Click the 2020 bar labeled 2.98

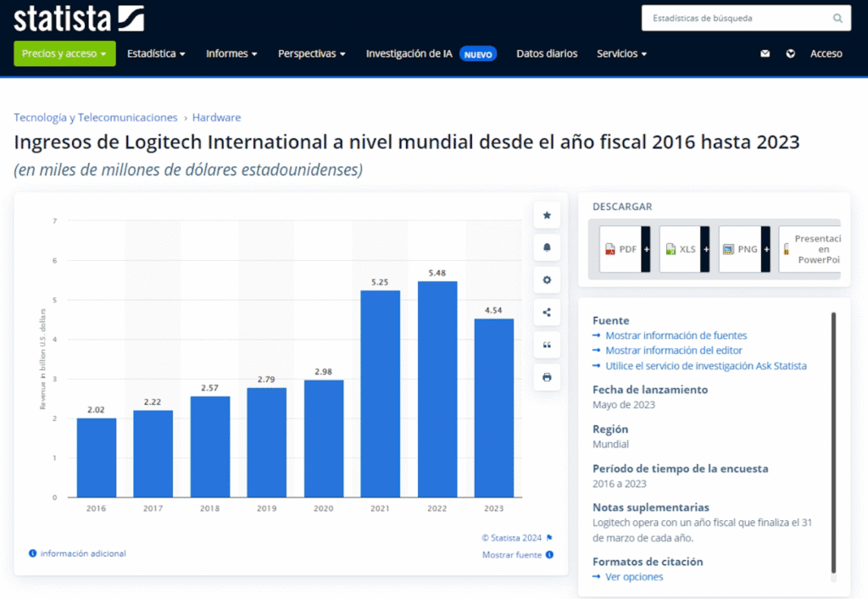click(324, 439)
